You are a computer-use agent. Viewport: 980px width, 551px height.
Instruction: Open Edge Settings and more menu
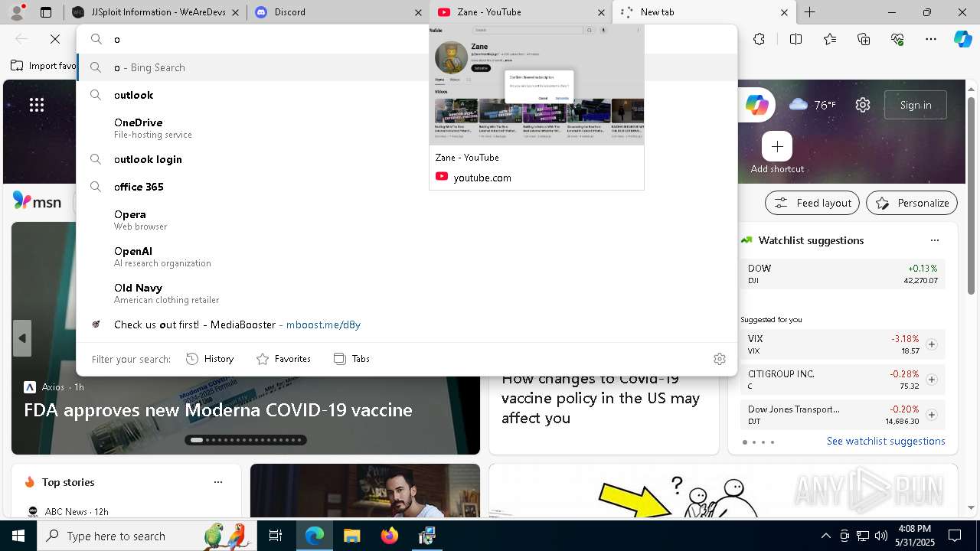coord(931,39)
